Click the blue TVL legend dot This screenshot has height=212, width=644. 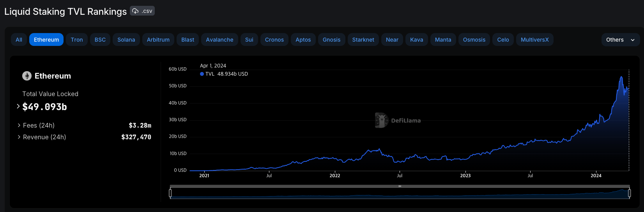pos(202,74)
